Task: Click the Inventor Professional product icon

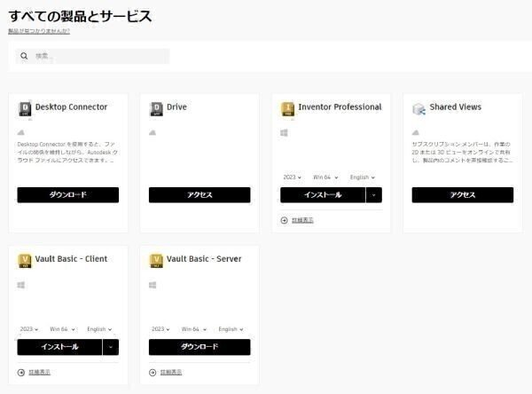Action: [x=287, y=109]
